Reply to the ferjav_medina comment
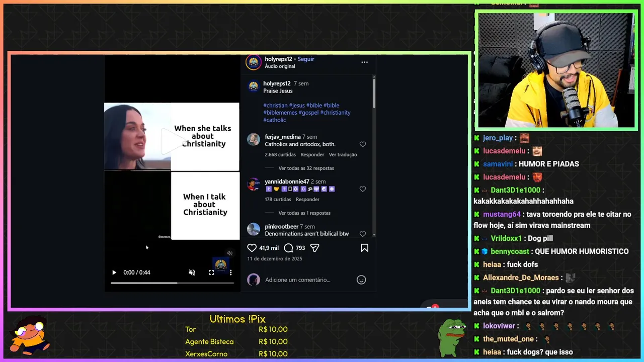644x362 pixels. point(312,155)
